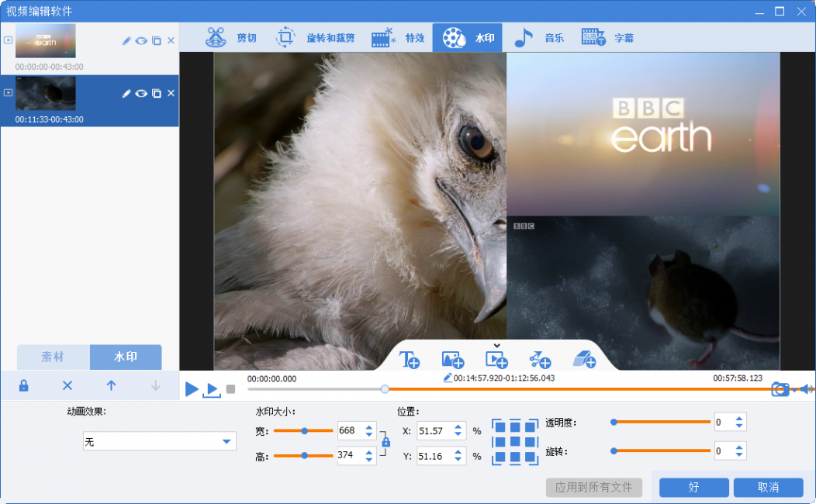Click the add text watermark icon
816x504 pixels.
[409, 360]
